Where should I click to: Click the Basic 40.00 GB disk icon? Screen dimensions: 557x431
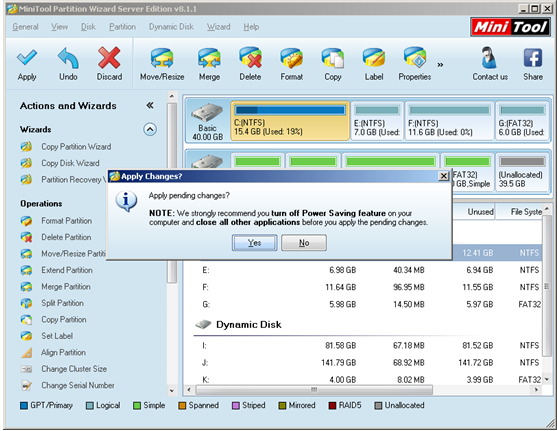(207, 113)
